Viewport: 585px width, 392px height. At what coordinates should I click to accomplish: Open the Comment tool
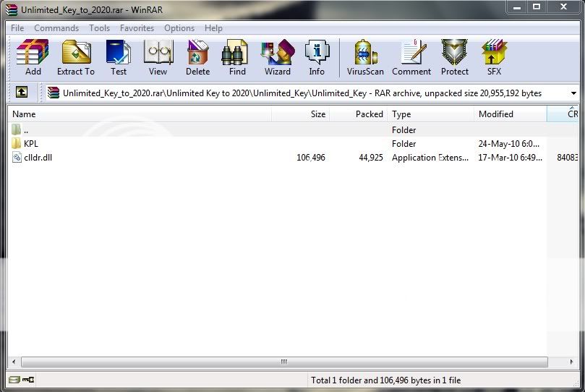tap(411, 57)
